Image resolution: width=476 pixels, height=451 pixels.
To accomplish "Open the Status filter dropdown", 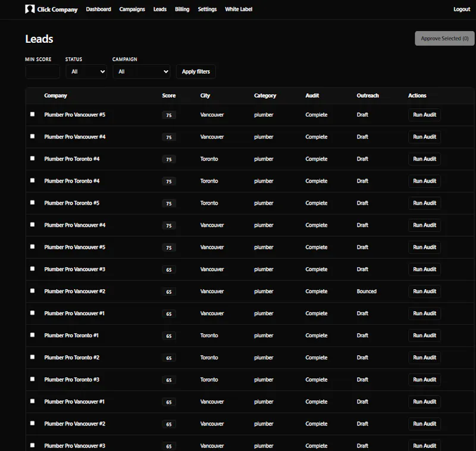I will click(86, 71).
